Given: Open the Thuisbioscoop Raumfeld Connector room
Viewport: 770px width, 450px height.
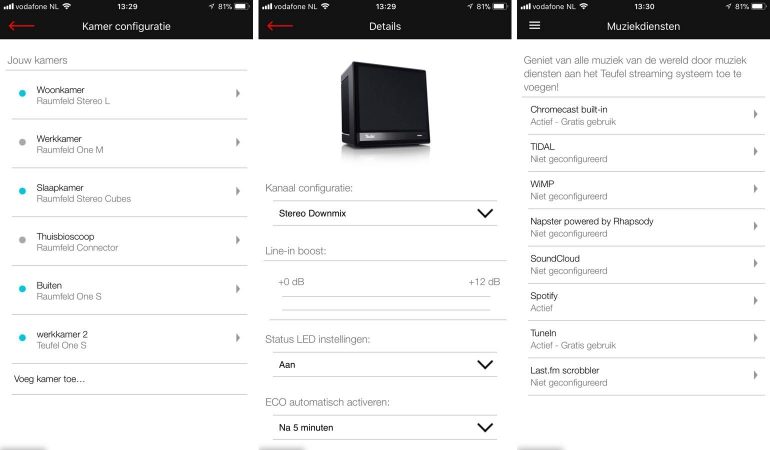Looking at the screenshot, I should [x=130, y=241].
